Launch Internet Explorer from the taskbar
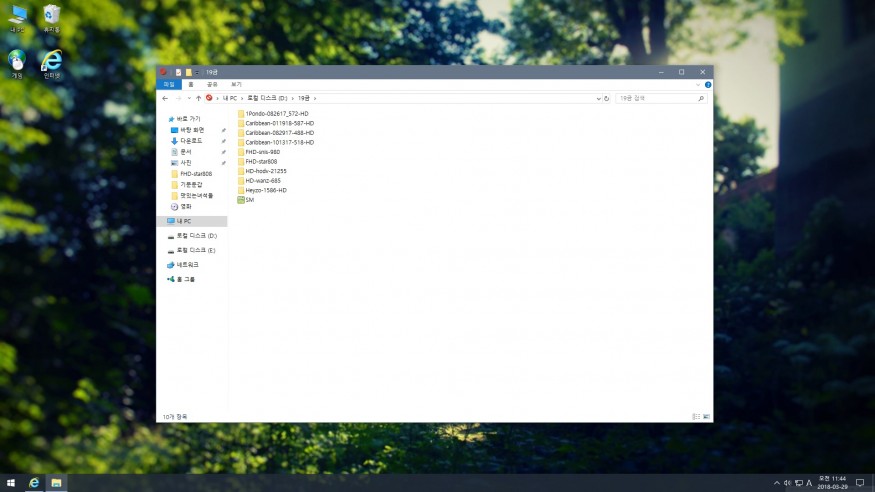 pyautogui.click(x=34, y=482)
